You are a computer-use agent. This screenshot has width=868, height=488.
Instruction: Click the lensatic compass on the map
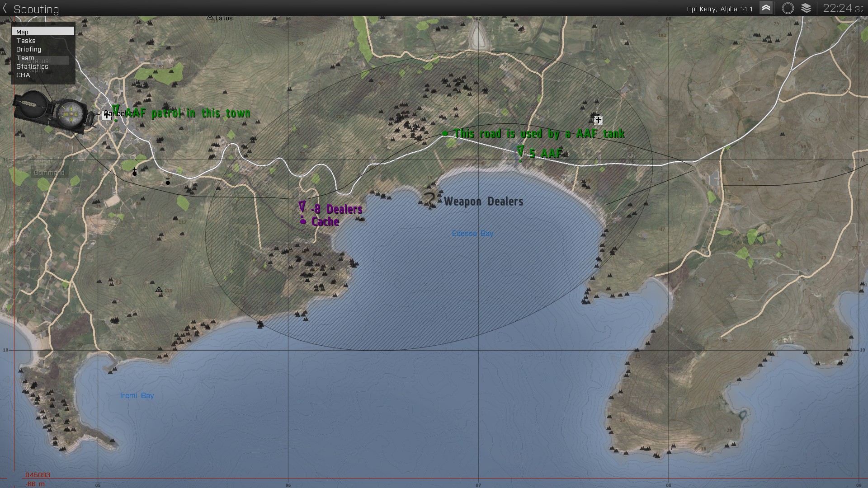[53, 113]
